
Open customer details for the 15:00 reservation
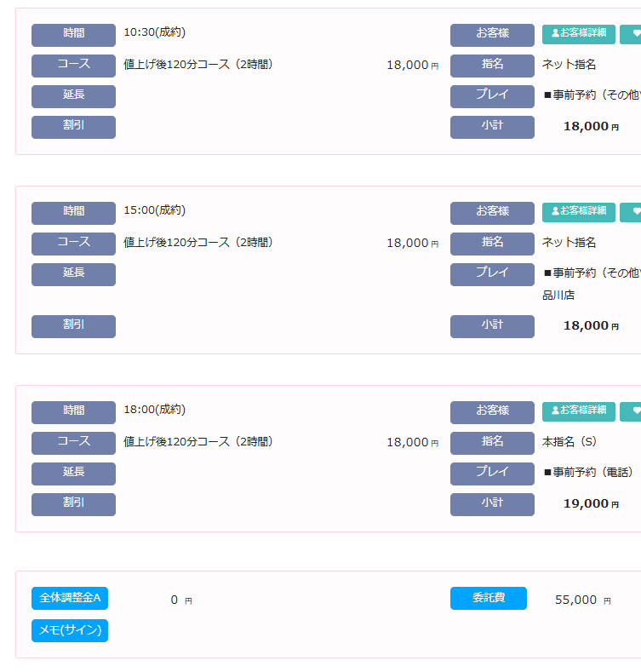coord(579,212)
